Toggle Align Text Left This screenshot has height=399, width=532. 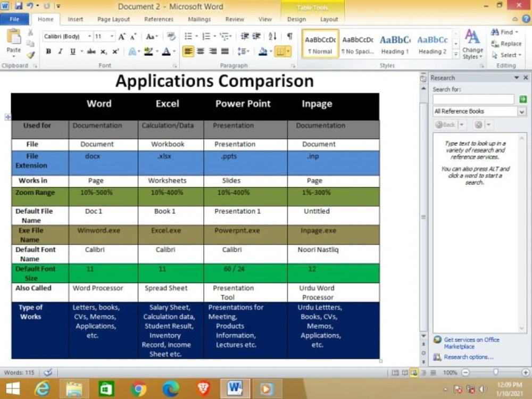(x=188, y=52)
